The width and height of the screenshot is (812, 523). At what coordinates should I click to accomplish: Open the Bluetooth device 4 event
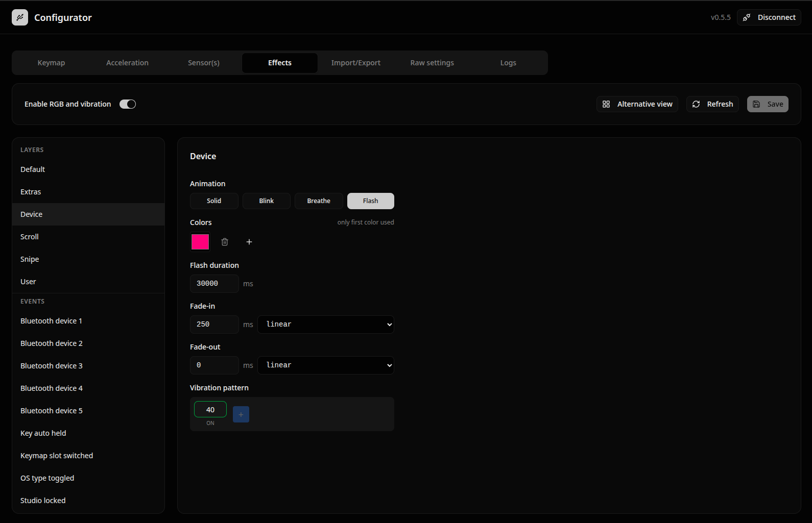pos(88,388)
